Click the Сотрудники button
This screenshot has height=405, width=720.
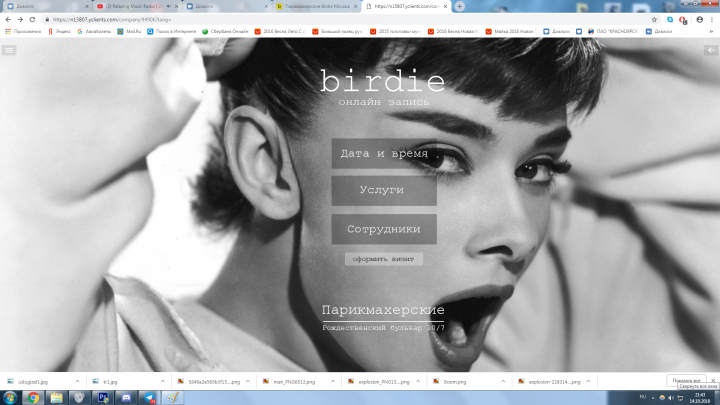(384, 229)
